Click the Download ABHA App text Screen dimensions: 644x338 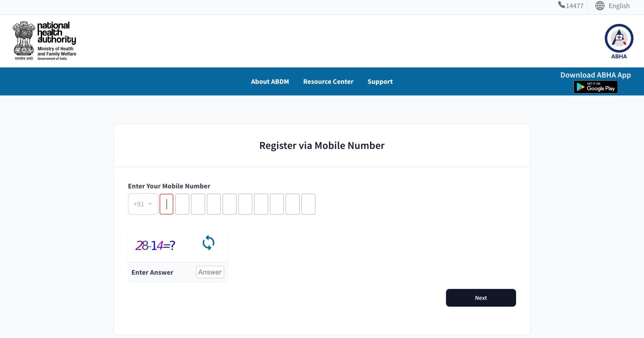coord(595,75)
